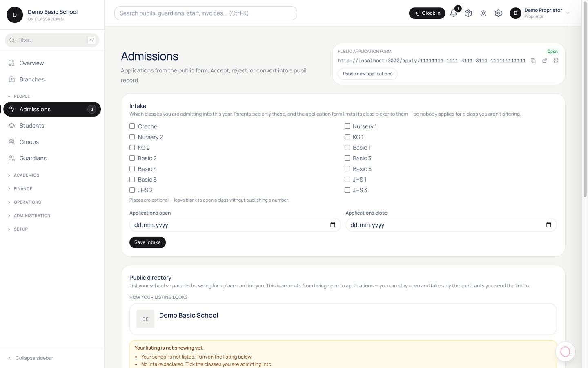The image size is (588, 368).
Task: Click the "Demo Basic School" listing name
Action: click(189, 315)
